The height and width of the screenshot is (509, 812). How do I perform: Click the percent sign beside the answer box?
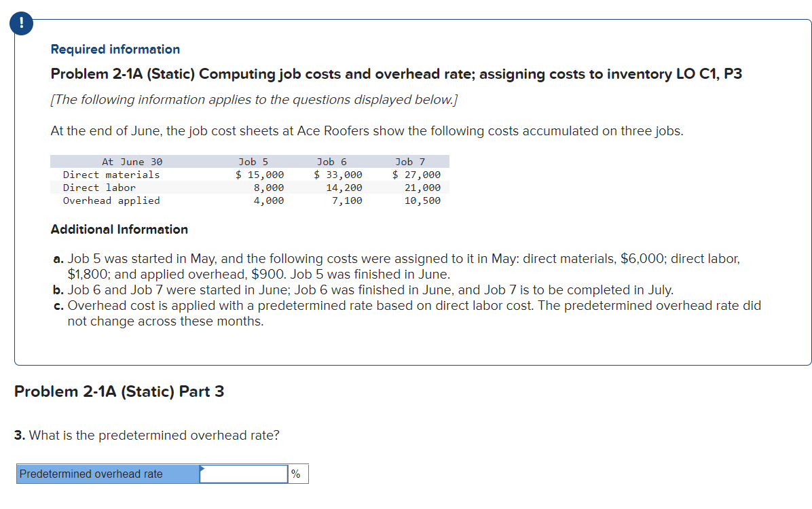[x=295, y=474]
